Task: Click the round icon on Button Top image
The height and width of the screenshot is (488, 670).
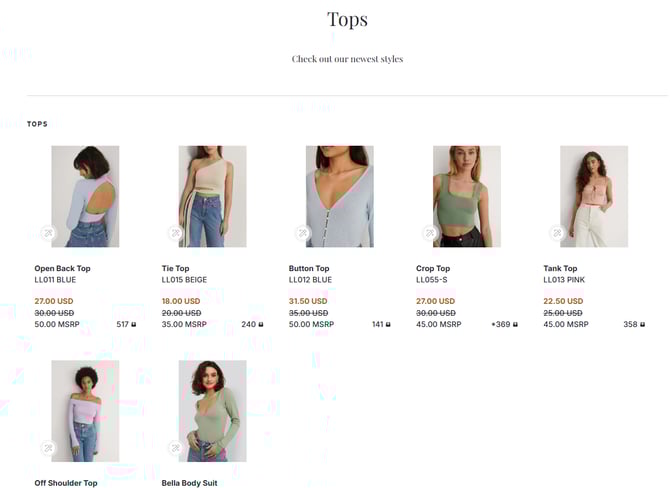Action: pos(302,233)
